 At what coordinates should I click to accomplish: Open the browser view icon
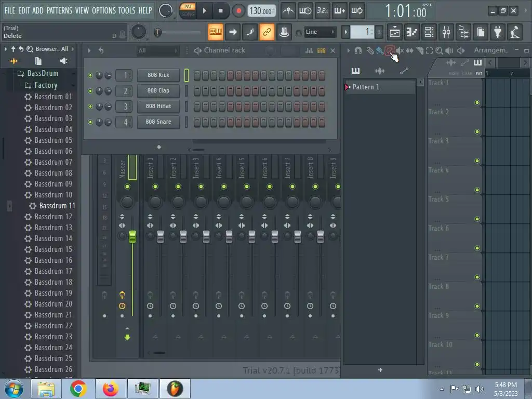point(463,32)
